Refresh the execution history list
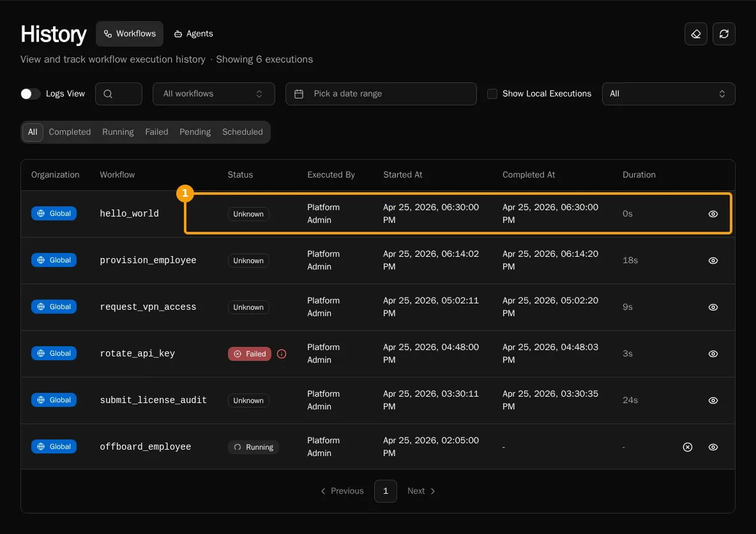This screenshot has height=534, width=756. [723, 34]
